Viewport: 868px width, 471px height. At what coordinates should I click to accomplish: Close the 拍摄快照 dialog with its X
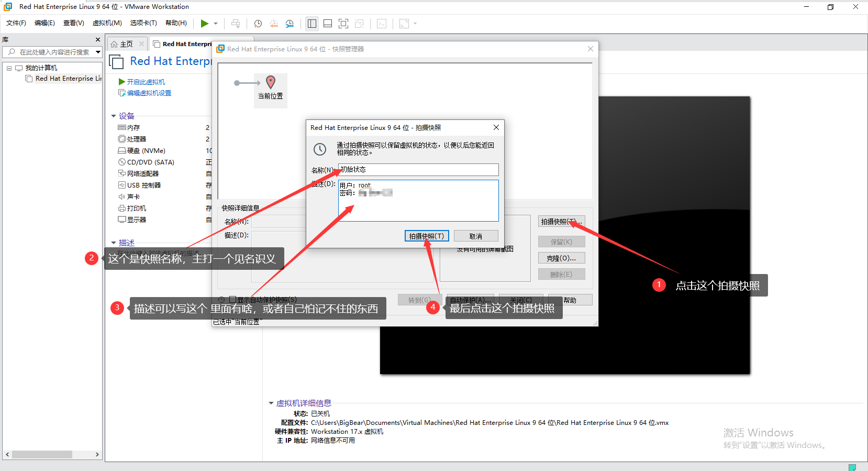pos(496,127)
